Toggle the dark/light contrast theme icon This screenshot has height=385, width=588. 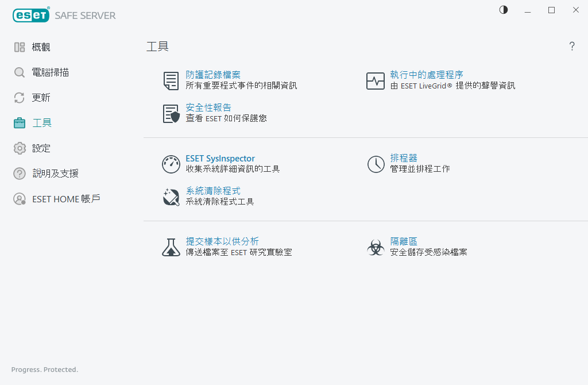pos(503,10)
